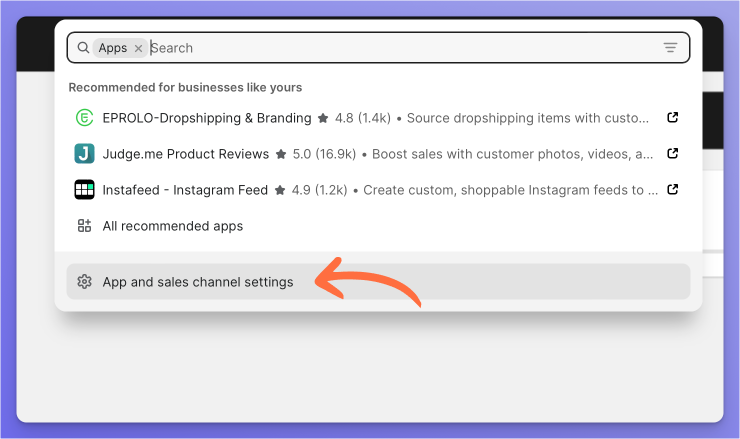Click the All recommended apps grid icon
740x439 pixels.
84,226
